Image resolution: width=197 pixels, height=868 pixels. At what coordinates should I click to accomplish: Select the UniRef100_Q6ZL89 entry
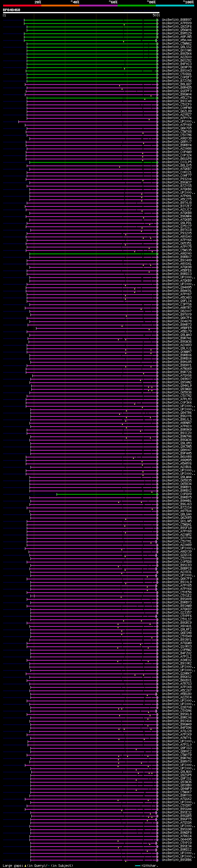click(177, 111)
